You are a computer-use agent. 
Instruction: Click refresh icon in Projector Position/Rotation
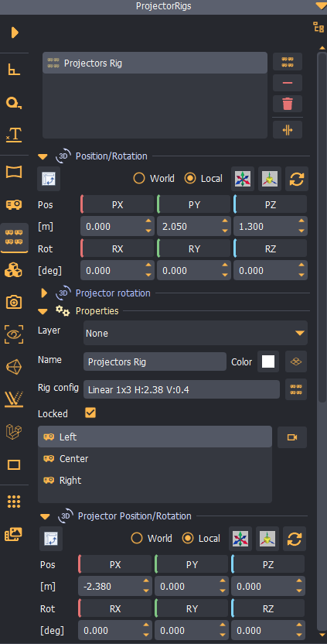pos(295,539)
